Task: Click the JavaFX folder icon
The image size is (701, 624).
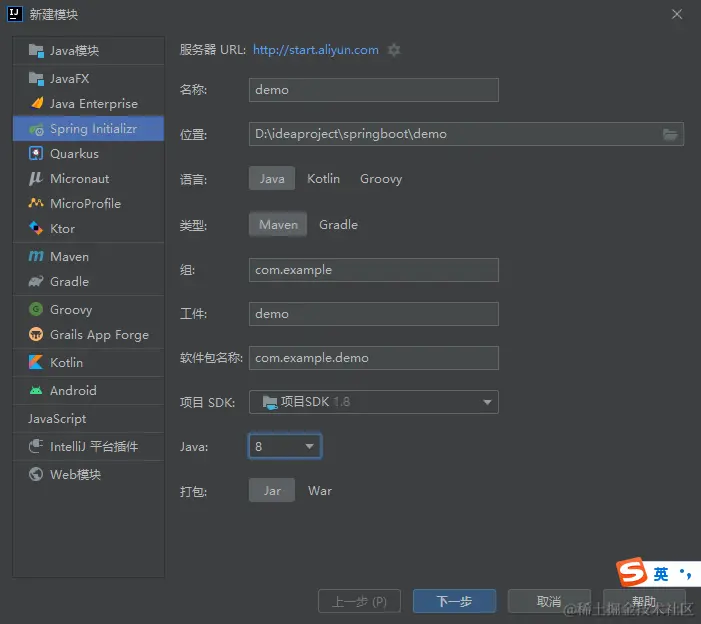Action: click(x=36, y=79)
